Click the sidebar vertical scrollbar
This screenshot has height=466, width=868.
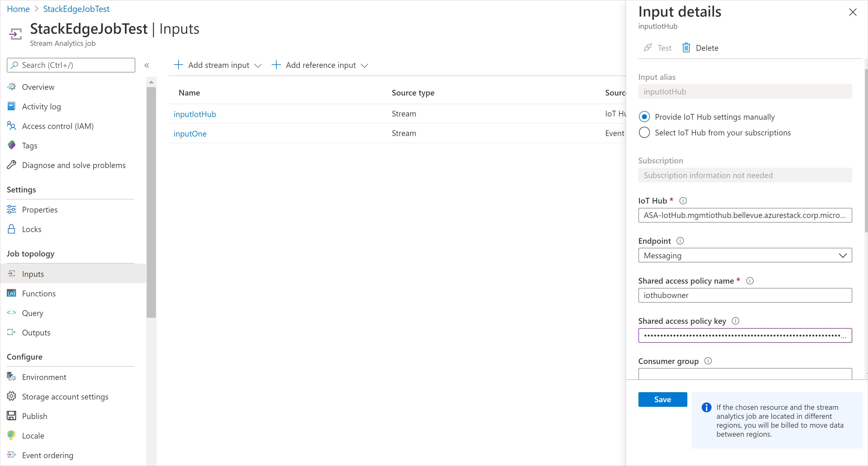coord(151,202)
